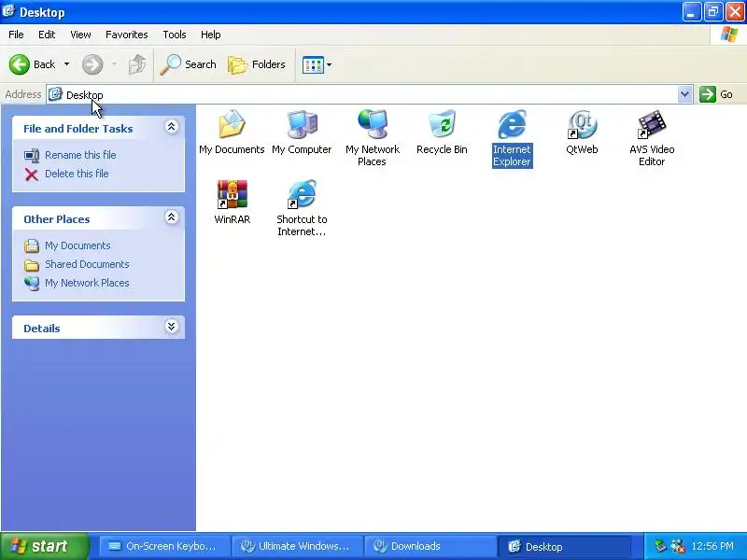Open the Help menu
This screenshot has width=747, height=560.
(211, 35)
